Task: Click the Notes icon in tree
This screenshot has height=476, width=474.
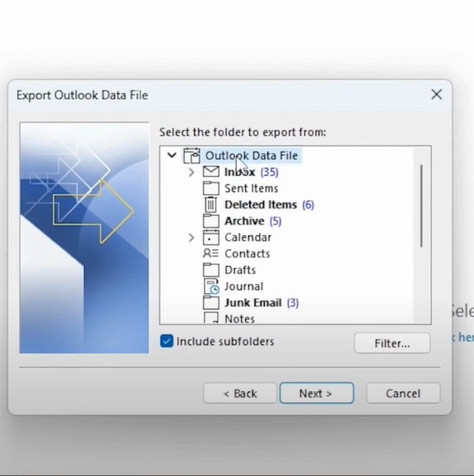Action: point(211,318)
